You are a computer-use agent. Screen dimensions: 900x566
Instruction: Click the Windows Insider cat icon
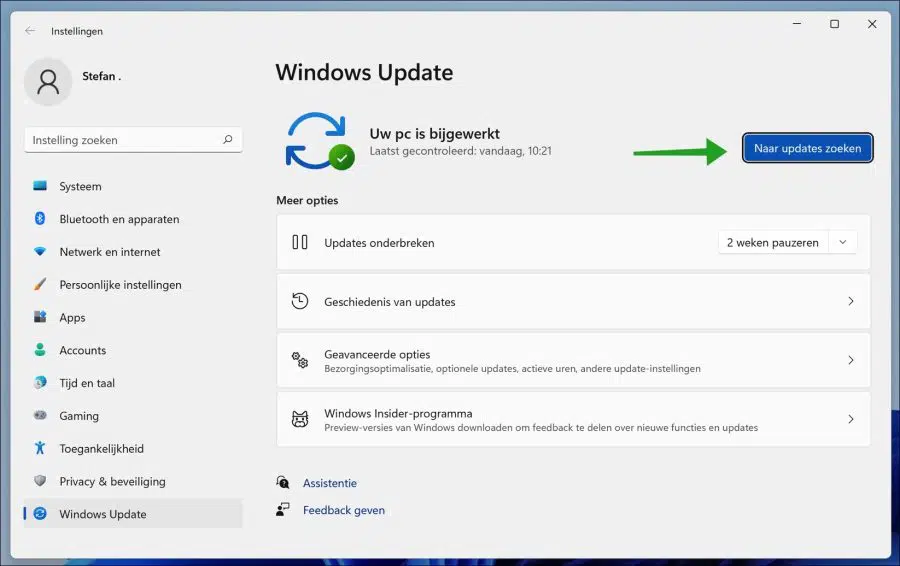coord(300,419)
